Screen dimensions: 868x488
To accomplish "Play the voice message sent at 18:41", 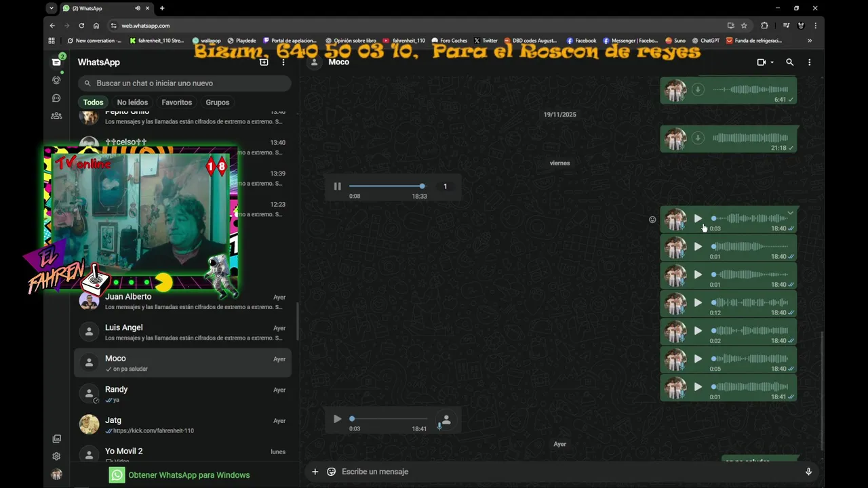I will 698,387.
